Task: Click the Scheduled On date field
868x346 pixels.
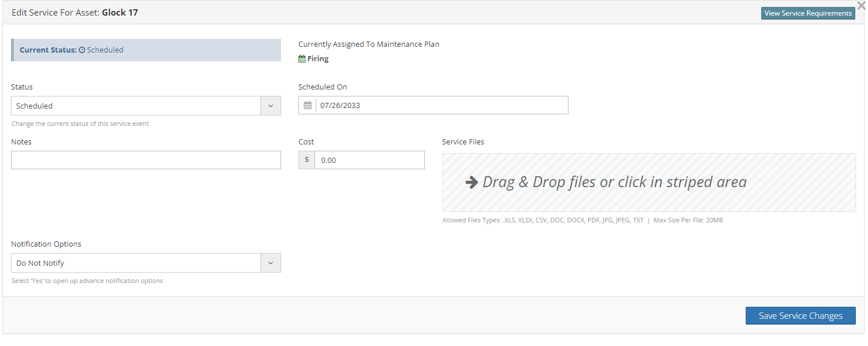Action: (x=442, y=105)
